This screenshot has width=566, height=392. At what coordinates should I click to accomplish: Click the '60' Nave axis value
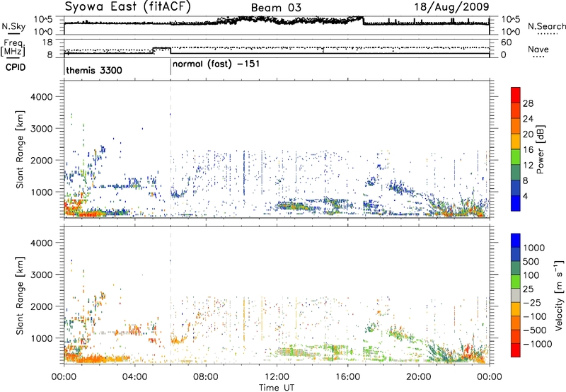click(x=507, y=42)
